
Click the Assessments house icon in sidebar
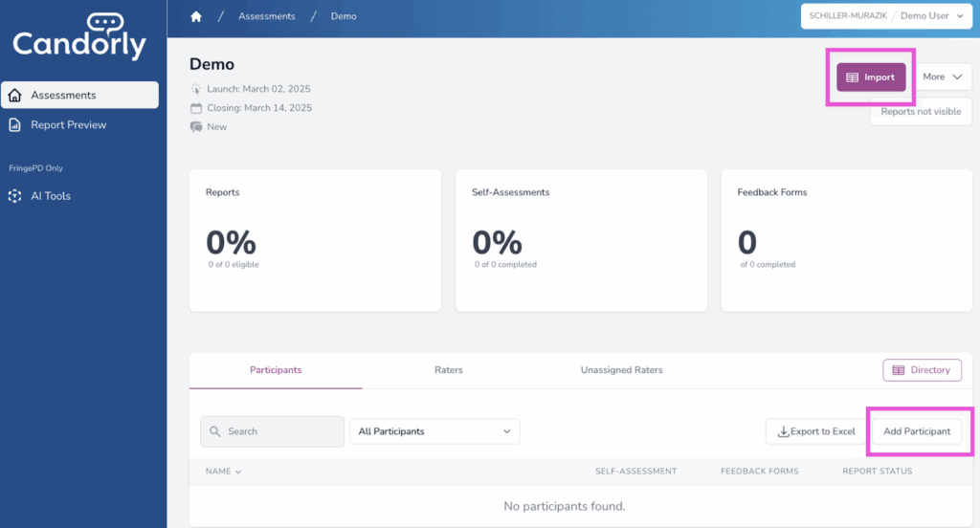coord(15,95)
